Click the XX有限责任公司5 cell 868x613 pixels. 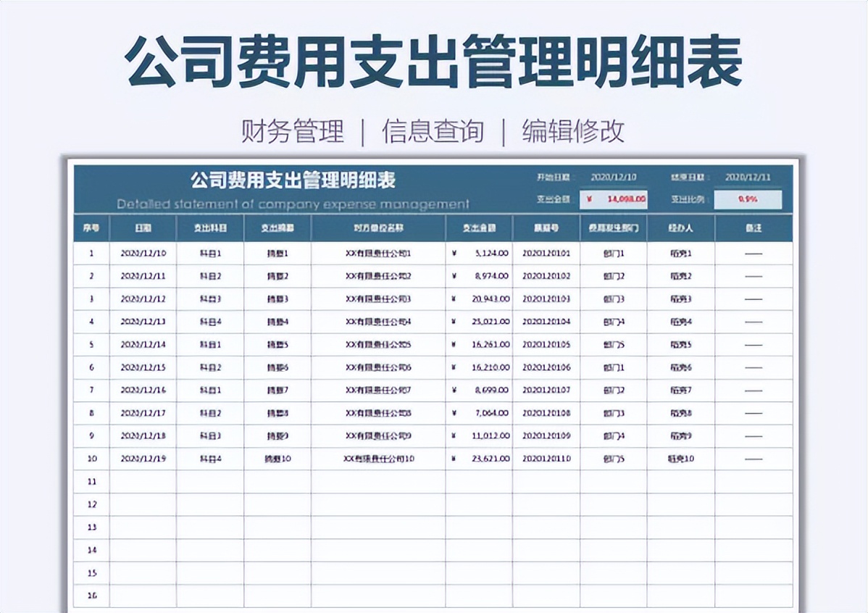tap(377, 344)
